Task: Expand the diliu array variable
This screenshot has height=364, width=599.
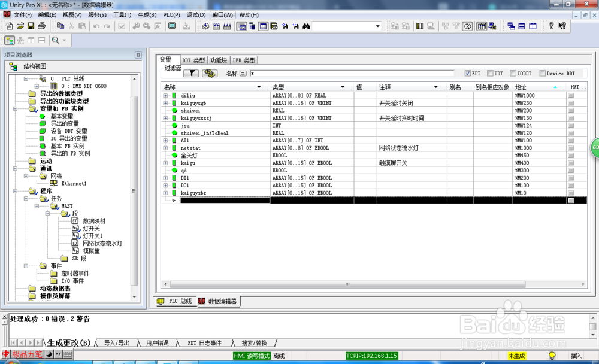Action: point(165,95)
